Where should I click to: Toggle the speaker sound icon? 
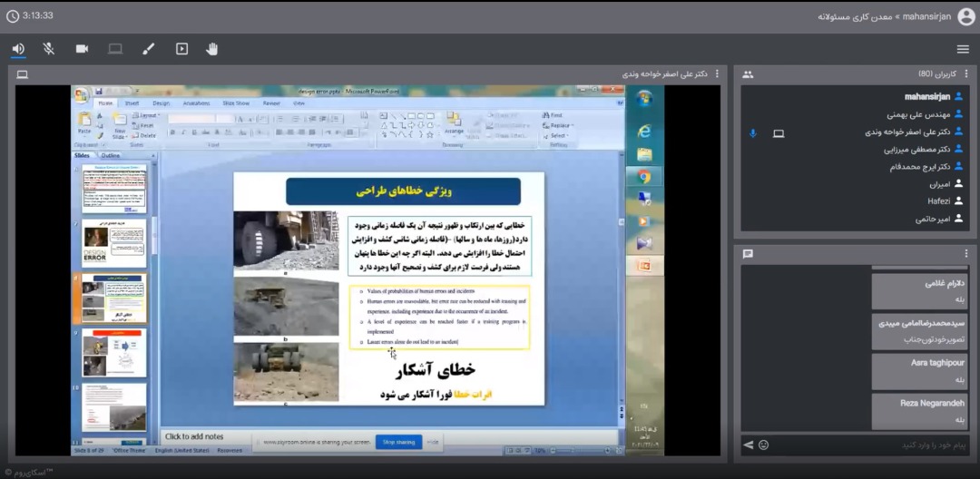(18, 49)
